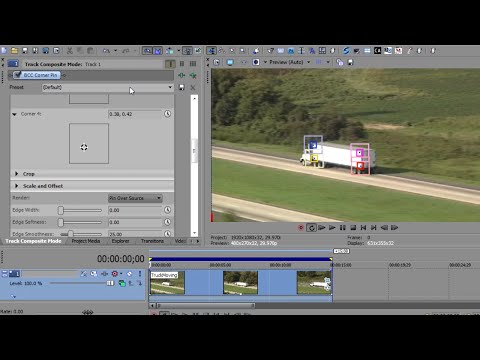Click the Open folder icon
Image resolution: width=480 pixels, height=360 pixels.
tap(14, 51)
